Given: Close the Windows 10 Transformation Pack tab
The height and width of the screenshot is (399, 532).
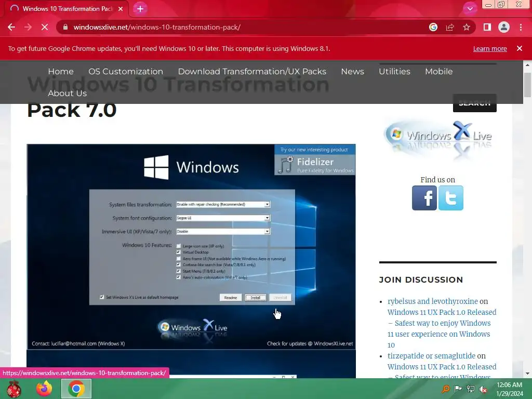Looking at the screenshot, I should pos(121,9).
